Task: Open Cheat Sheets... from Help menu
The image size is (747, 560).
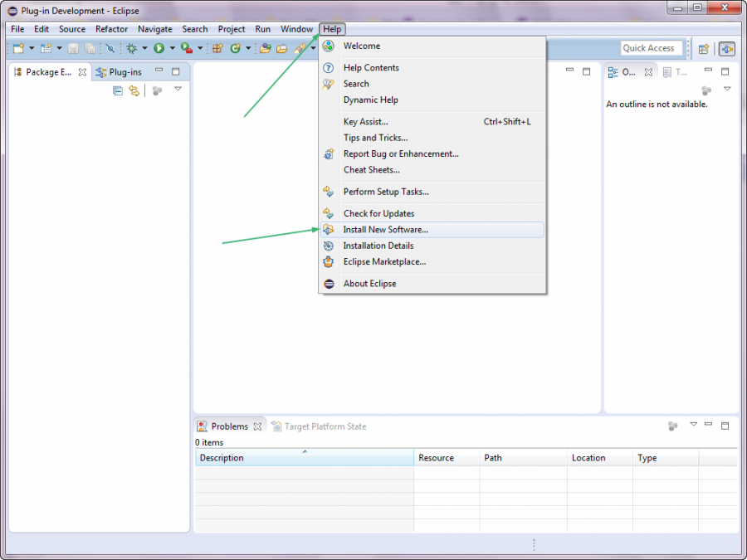Action: coord(432,170)
